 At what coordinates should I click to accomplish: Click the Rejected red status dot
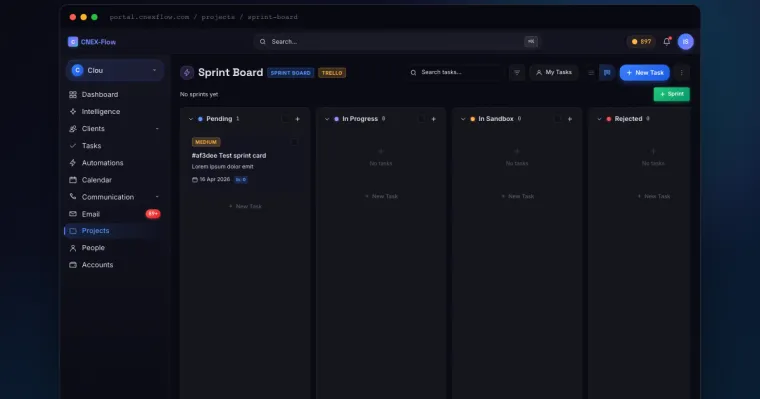coord(609,119)
